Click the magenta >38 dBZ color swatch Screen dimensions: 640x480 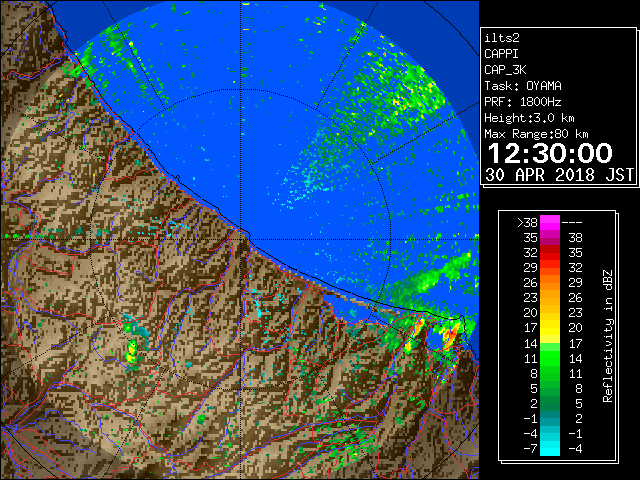(x=550, y=223)
